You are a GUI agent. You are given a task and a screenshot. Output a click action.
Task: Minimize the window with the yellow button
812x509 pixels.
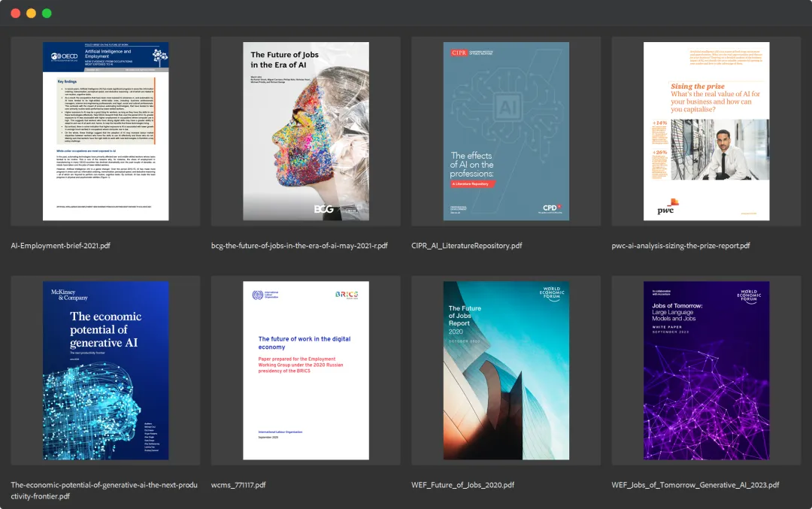coord(31,13)
